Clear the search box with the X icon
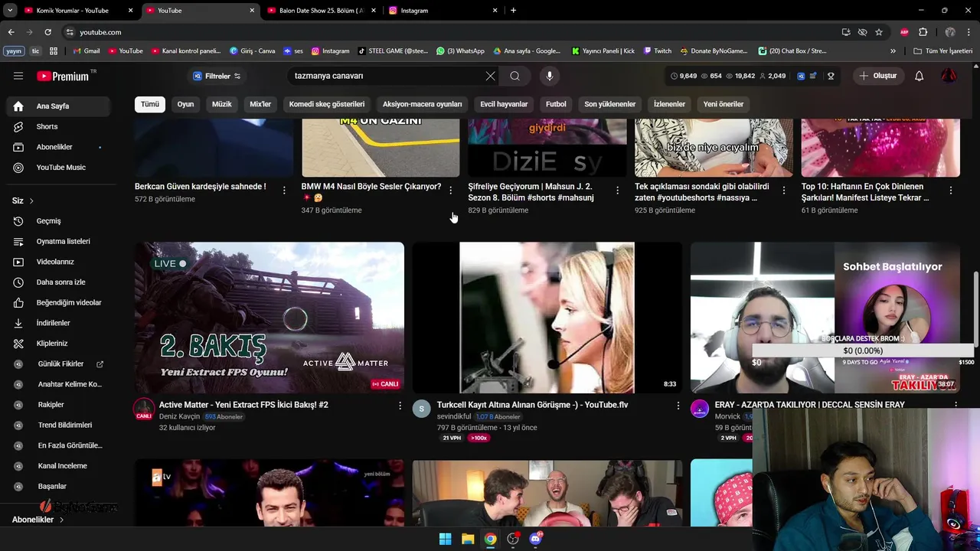The width and height of the screenshot is (980, 551). click(490, 76)
